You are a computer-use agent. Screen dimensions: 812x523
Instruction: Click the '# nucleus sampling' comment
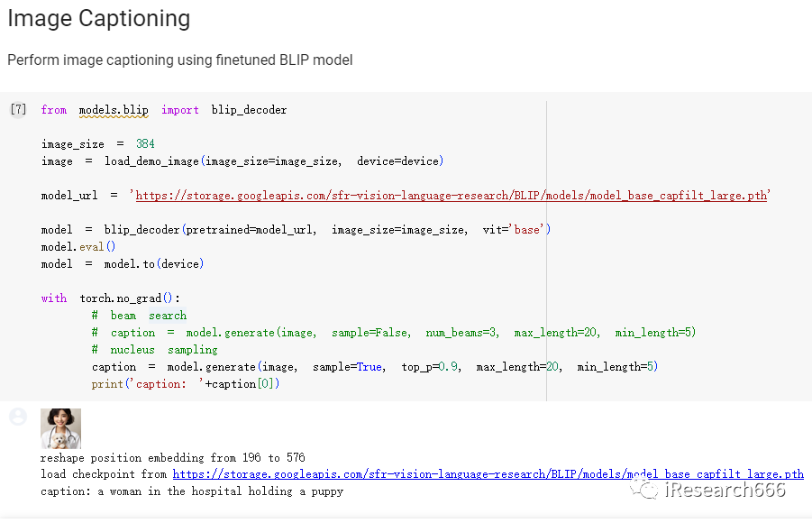click(x=154, y=349)
